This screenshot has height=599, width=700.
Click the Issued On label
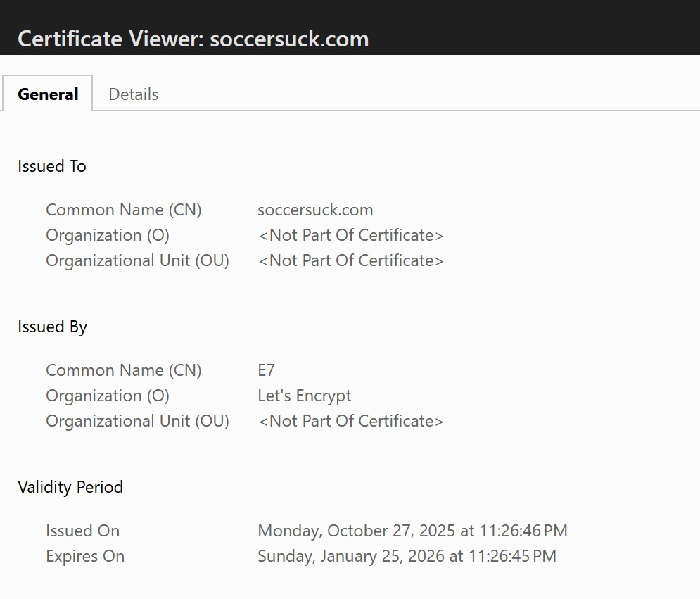[x=83, y=531]
